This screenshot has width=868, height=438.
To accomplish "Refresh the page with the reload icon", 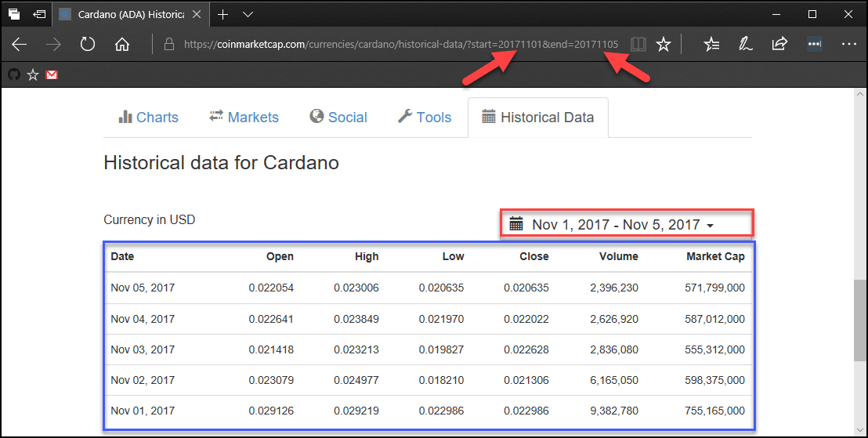I will tap(88, 45).
